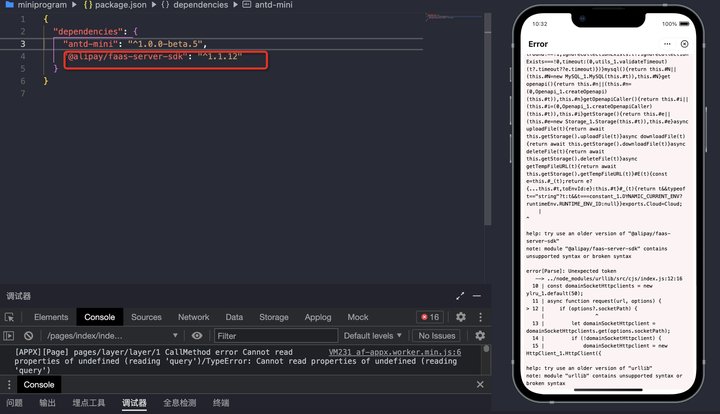Viewport: 720px width, 414px height.
Task: Click the "^1.0.0-beta.5" version string
Action: coord(165,44)
